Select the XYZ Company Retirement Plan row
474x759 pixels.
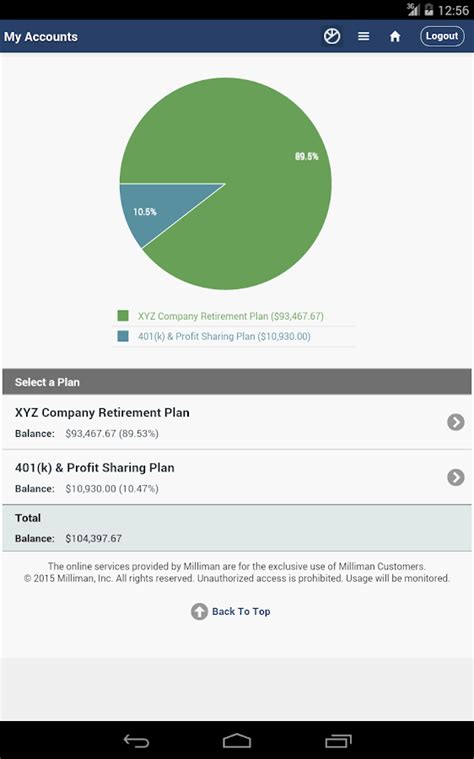coord(237,422)
